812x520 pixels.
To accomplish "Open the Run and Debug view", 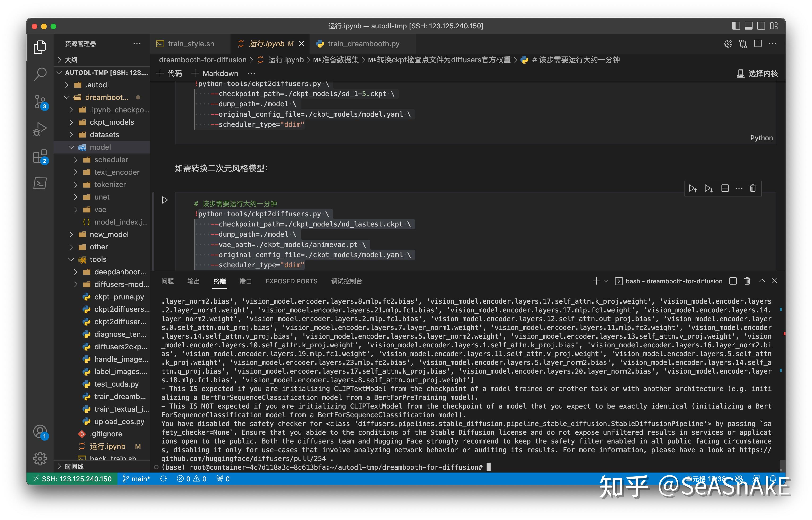I will point(40,129).
